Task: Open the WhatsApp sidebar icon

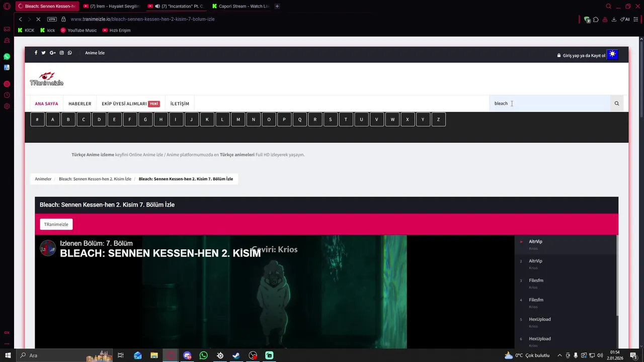Action: click(x=7, y=57)
